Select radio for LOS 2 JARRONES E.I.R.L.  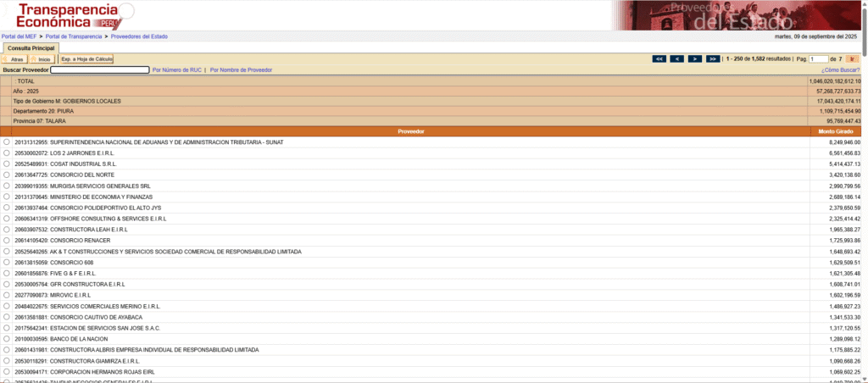(7, 153)
